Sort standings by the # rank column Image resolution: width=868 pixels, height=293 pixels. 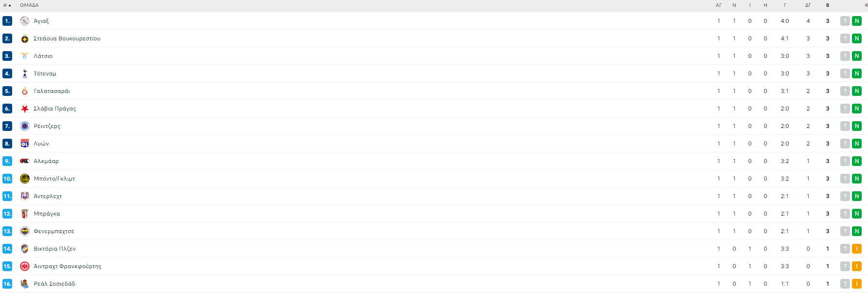(x=7, y=5)
